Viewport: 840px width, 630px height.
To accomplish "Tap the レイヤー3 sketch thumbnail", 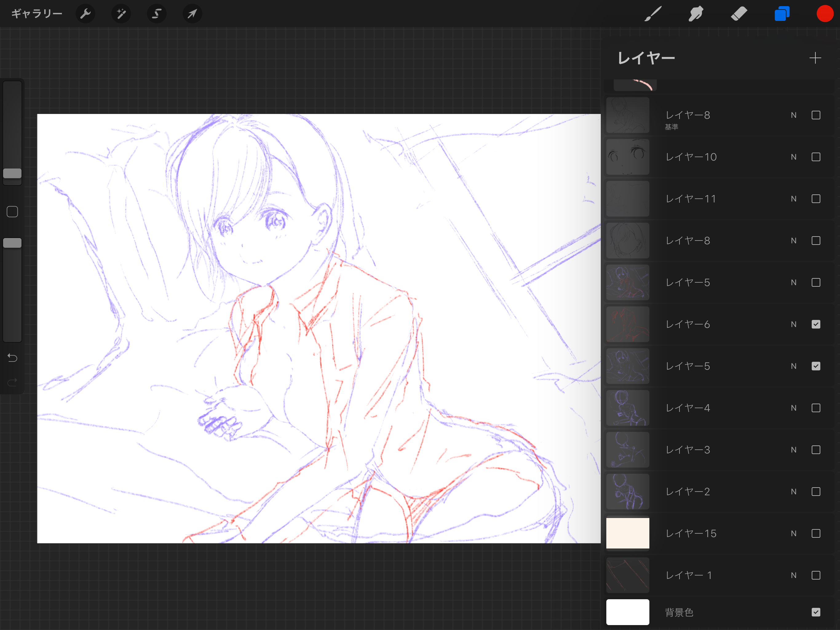I will click(x=627, y=449).
